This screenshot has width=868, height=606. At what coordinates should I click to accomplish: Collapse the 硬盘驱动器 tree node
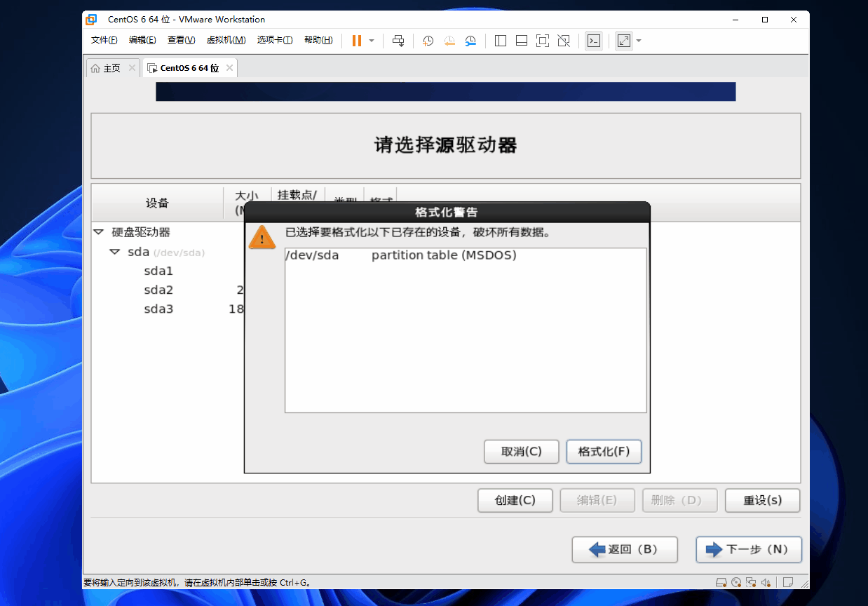coord(98,231)
